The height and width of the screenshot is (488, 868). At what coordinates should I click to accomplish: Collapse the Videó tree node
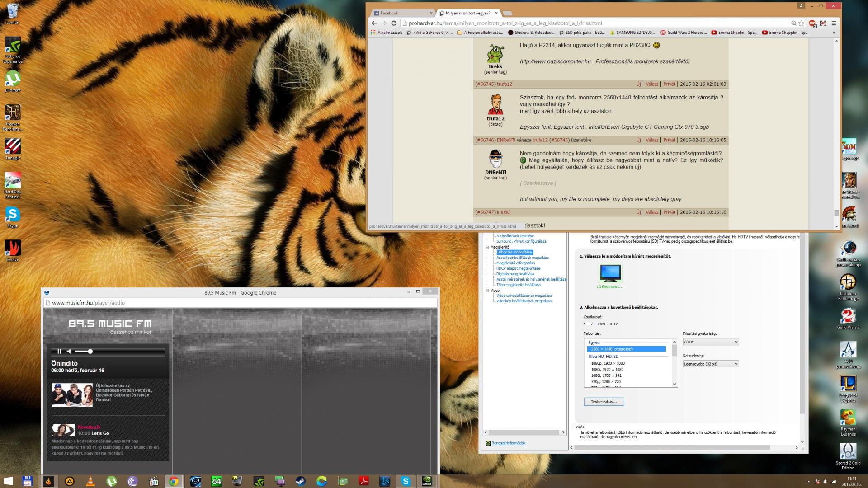(487, 291)
